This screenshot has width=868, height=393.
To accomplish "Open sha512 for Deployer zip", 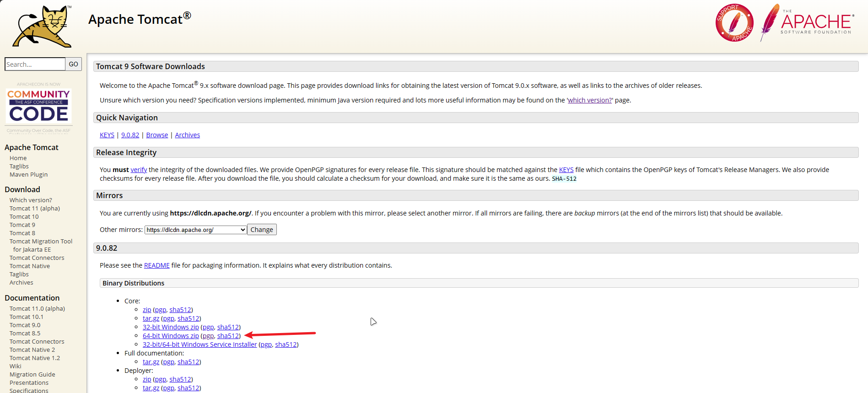I will 180,379.
